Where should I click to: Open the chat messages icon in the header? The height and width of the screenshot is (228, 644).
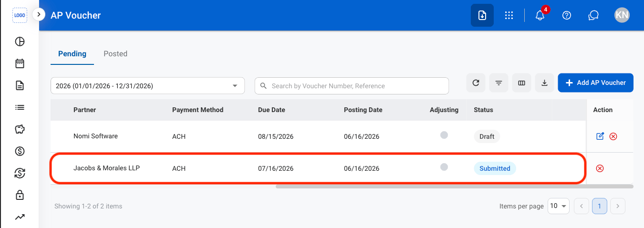pos(593,15)
